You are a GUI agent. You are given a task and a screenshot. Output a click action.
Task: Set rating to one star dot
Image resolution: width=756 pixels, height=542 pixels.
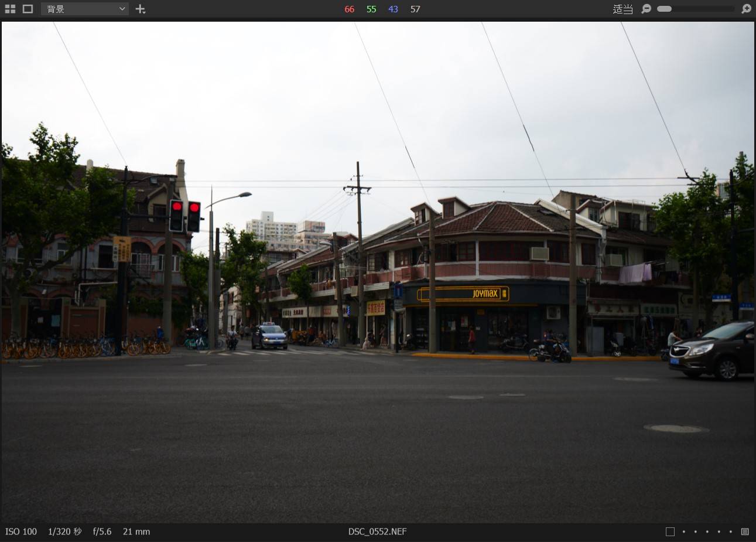click(x=684, y=531)
